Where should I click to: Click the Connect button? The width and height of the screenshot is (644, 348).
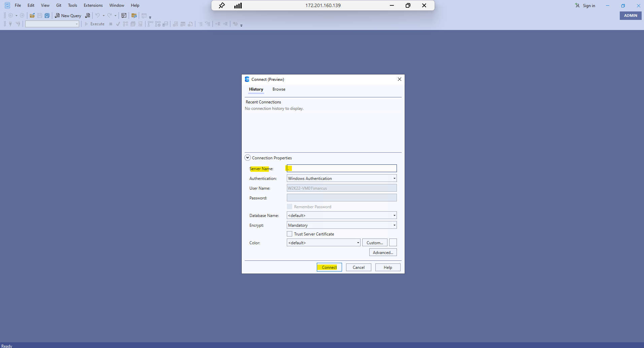(329, 267)
